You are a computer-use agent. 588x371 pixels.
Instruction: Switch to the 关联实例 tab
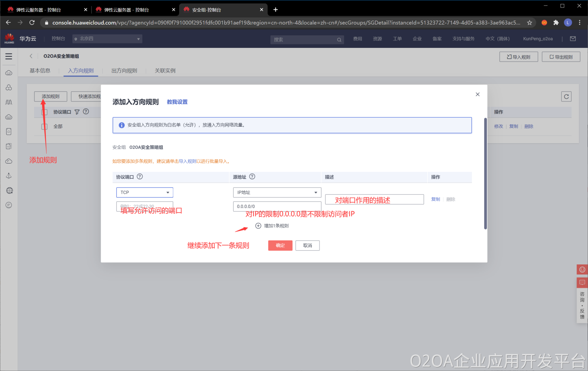(165, 71)
